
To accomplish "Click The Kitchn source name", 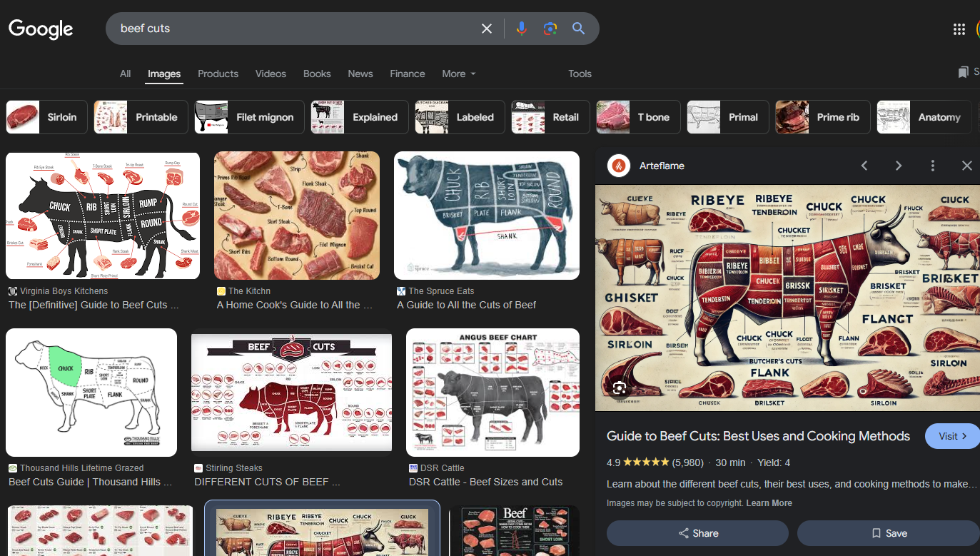I will tap(249, 290).
